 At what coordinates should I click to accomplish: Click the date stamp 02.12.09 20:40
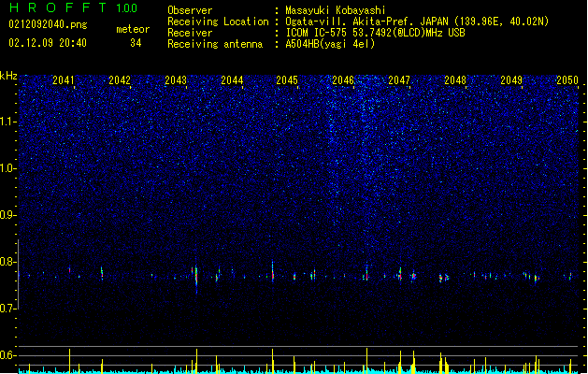[x=48, y=43]
